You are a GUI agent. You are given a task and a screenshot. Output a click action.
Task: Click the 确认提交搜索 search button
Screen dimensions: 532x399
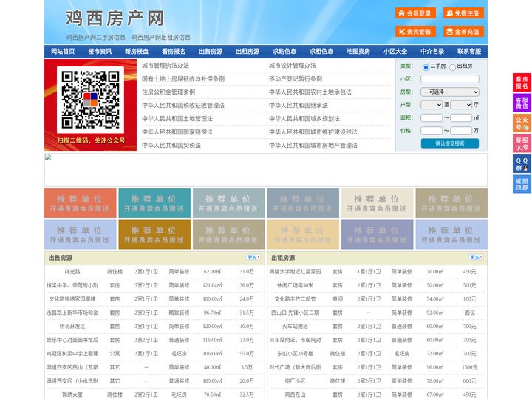click(x=450, y=143)
